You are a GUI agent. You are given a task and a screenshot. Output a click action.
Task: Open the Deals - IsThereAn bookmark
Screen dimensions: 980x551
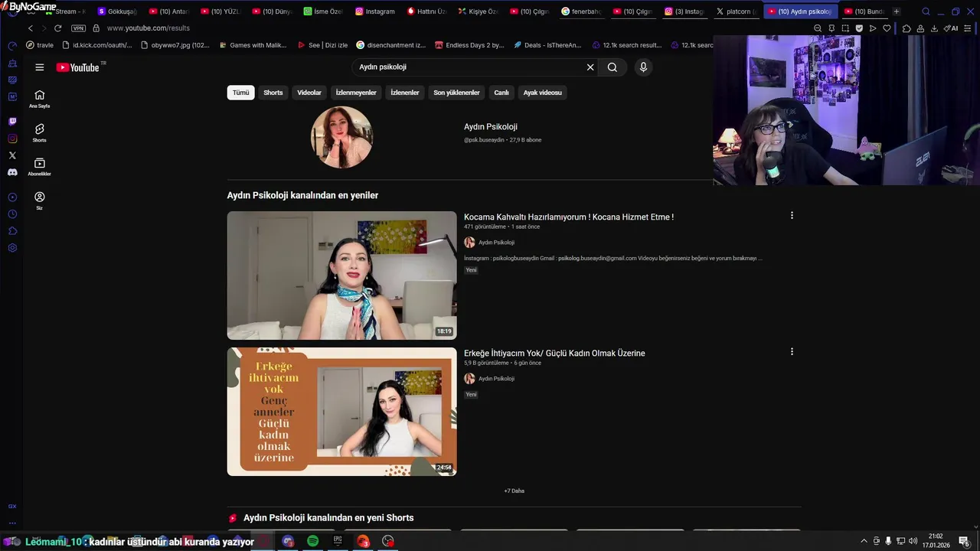tap(548, 45)
